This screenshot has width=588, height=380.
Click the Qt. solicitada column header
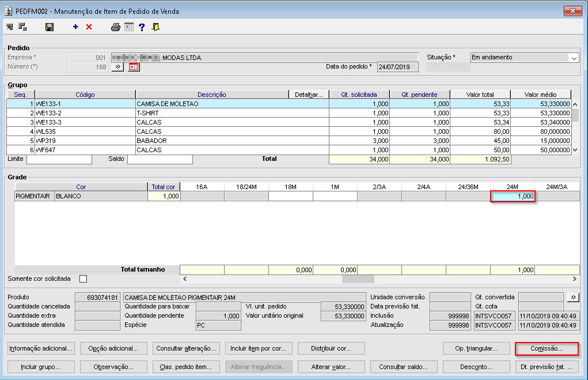(359, 95)
